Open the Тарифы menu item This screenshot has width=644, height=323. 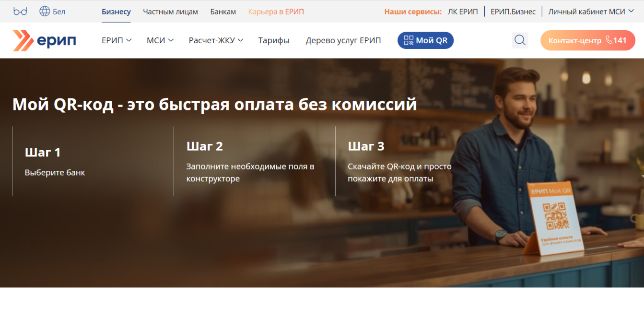coord(274,40)
